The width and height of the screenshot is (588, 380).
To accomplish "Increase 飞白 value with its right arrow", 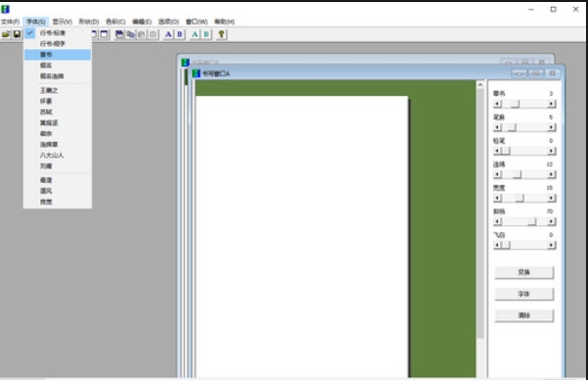I will (551, 245).
